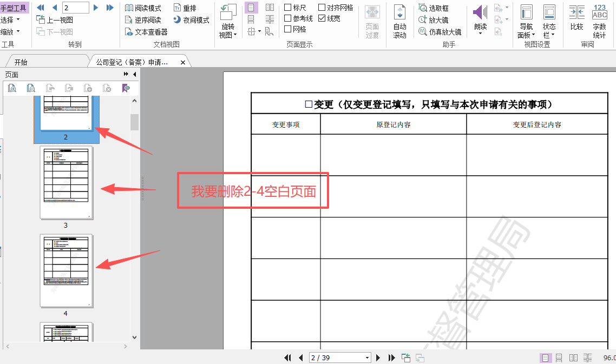Click thumbnail panel down scroll arrow
Image resolution: width=616 pixels, height=364 pixels.
pyautogui.click(x=134, y=337)
